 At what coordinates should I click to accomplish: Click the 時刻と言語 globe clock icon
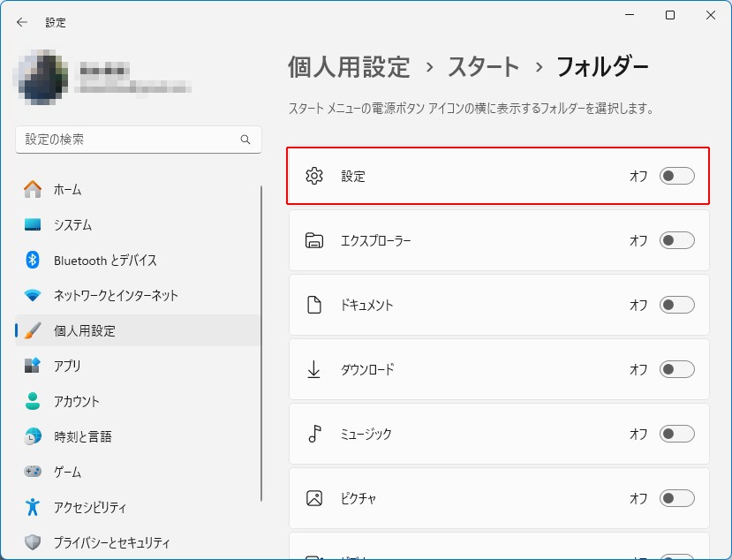33,436
